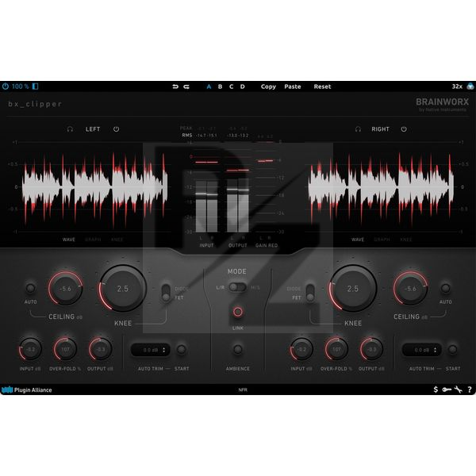Screen dimensions: 476x476
Task: Solo the LEFT channel with the headphones icon
Action: click(70, 129)
